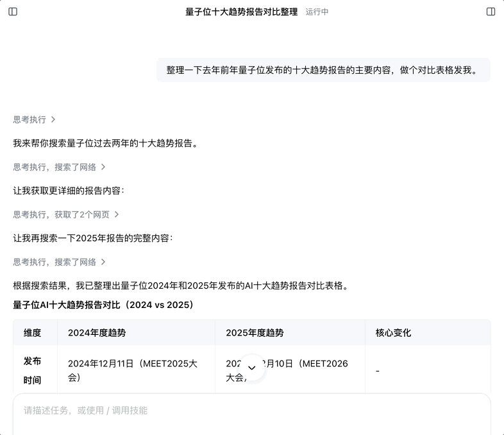Select the user message bubble about 十大趋势报告
This screenshot has height=435, width=504.
click(323, 70)
